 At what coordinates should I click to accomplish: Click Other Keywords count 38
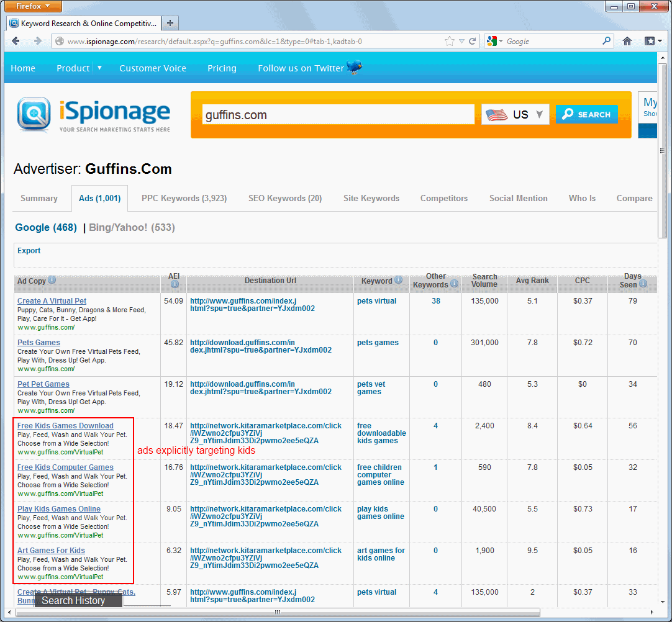pyautogui.click(x=436, y=300)
